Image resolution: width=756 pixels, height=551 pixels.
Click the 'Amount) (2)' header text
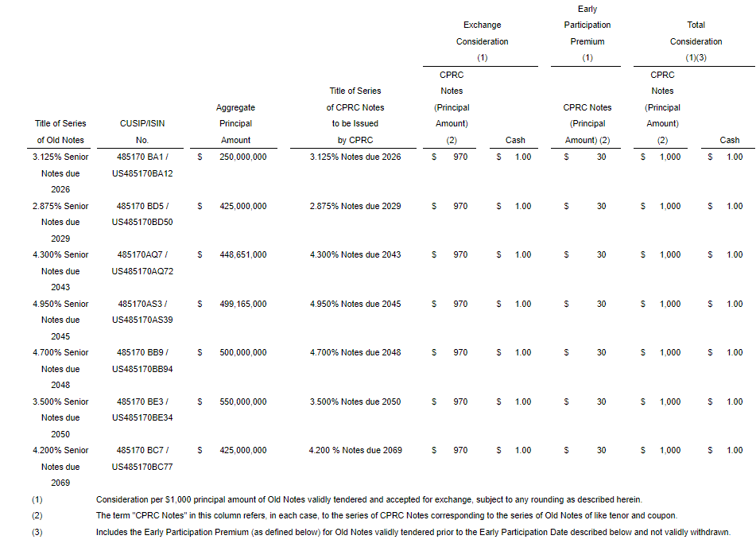pos(587,140)
